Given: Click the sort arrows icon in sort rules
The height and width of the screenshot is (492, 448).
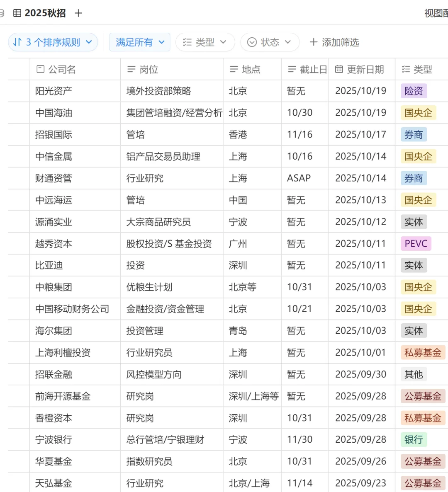Looking at the screenshot, I should [17, 42].
